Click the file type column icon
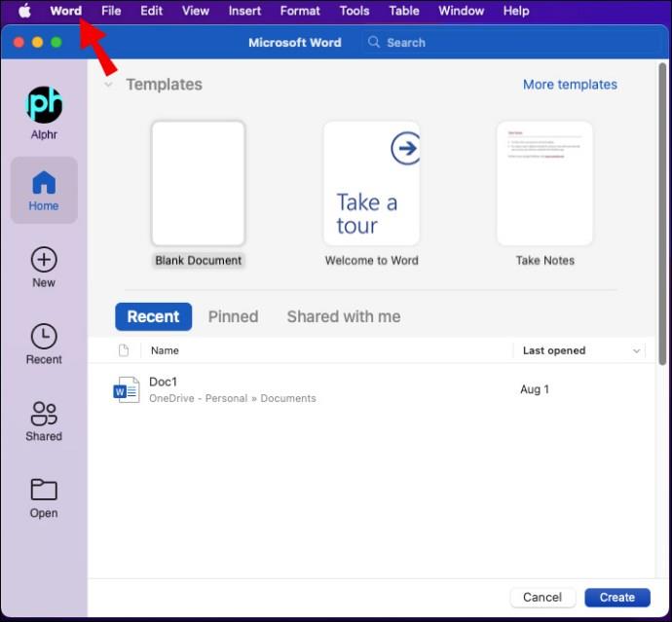 [x=124, y=350]
